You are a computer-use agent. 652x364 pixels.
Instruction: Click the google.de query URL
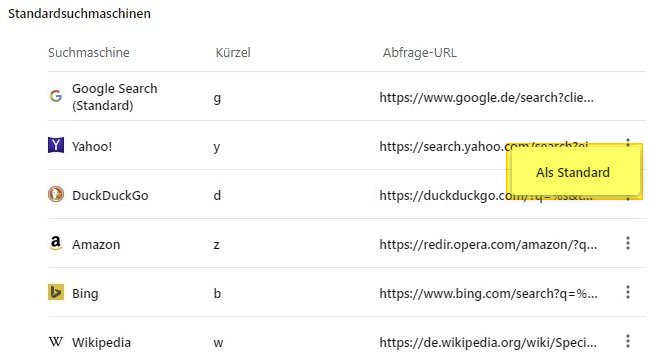487,97
